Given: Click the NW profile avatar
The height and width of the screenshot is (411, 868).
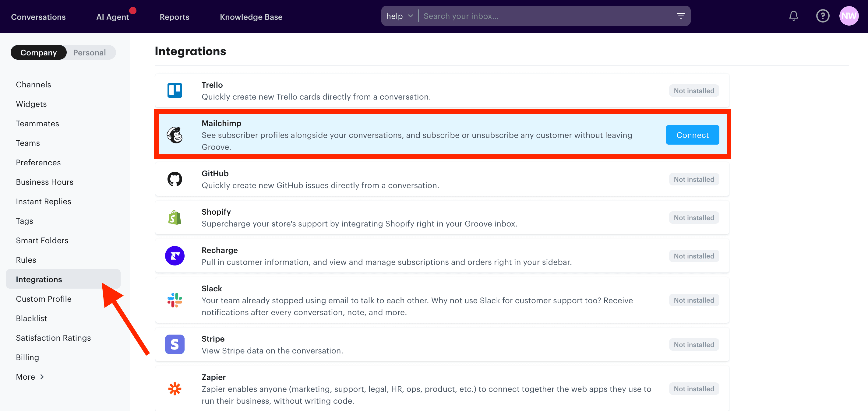Looking at the screenshot, I should click(849, 16).
